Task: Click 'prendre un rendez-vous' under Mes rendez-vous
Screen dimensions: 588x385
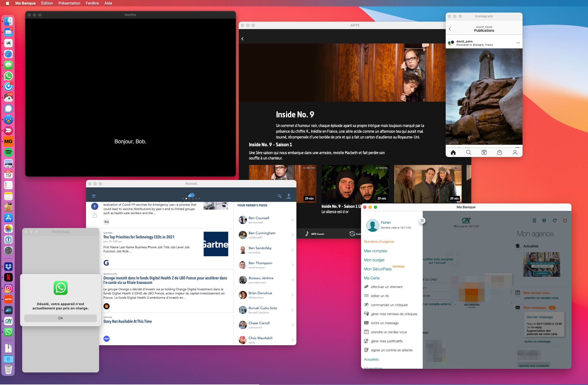Action: coord(541,298)
